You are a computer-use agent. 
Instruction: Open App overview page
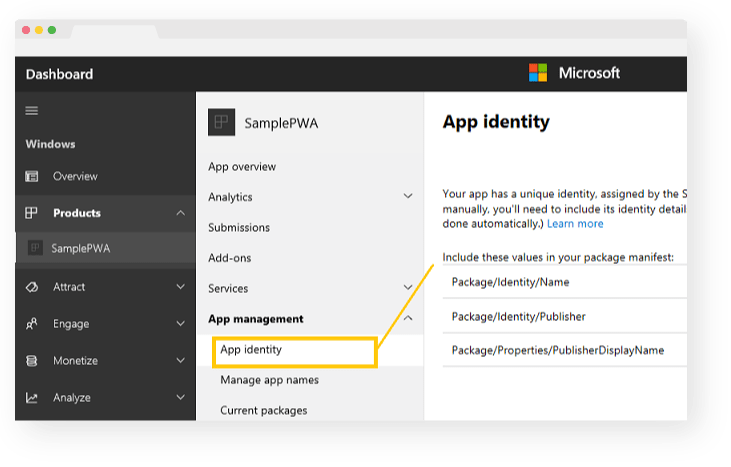pyautogui.click(x=242, y=167)
